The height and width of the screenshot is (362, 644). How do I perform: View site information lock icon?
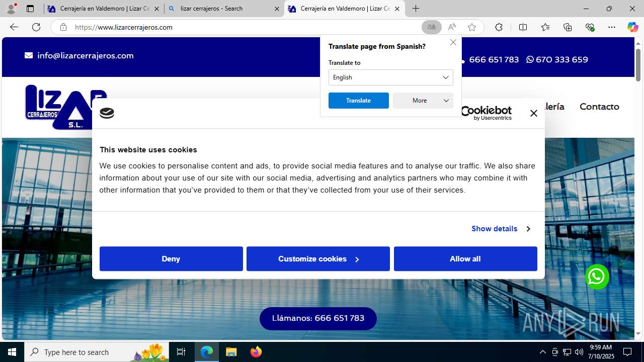tap(63, 27)
